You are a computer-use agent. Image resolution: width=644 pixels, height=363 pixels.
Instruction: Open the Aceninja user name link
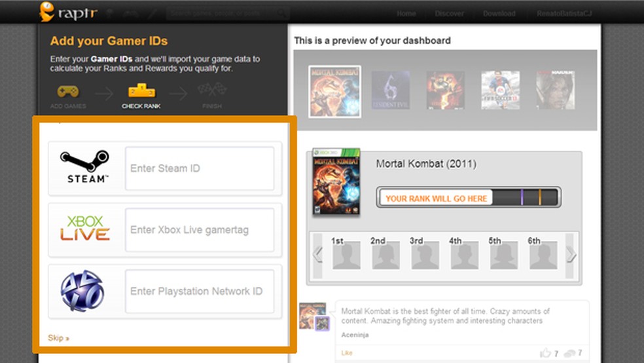click(355, 335)
